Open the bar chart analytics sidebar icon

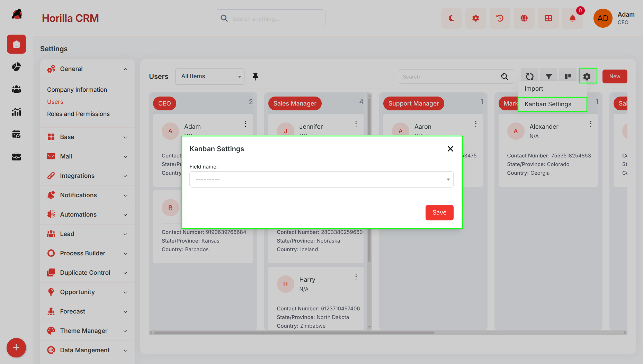click(16, 112)
